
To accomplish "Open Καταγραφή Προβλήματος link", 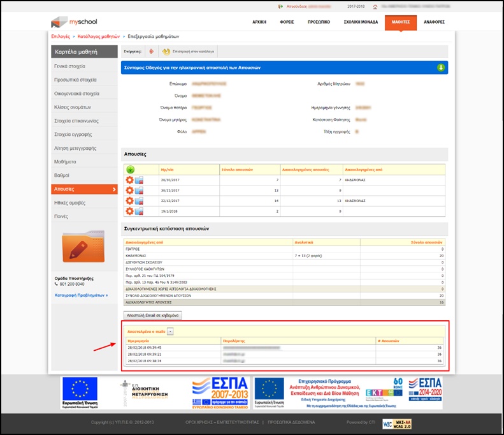I will (x=80, y=295).
